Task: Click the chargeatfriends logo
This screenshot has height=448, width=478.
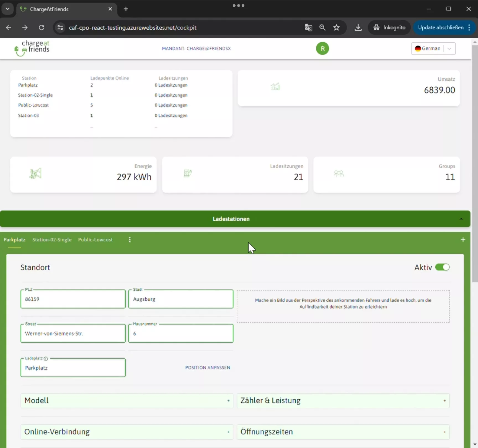Action: (32, 48)
